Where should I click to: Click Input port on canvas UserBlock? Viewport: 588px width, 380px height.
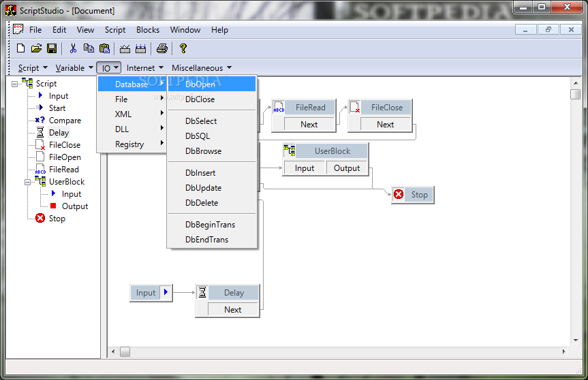[305, 168]
